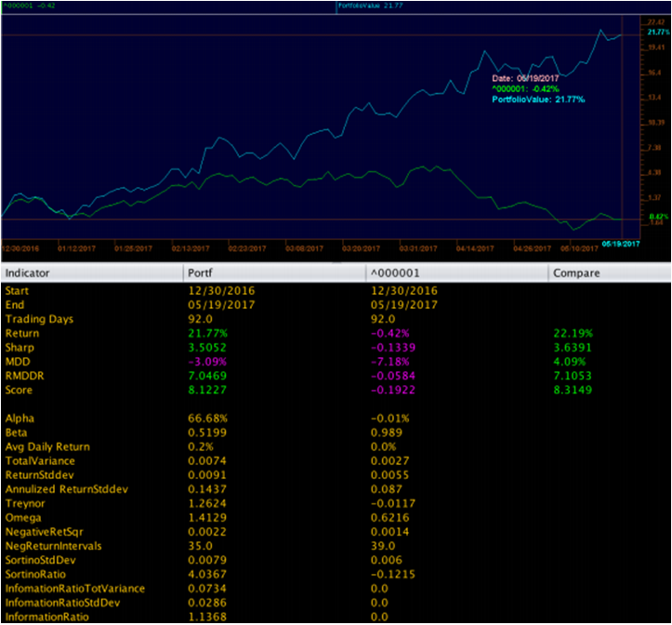Click the Portf column header
This screenshot has height=625, width=672.
[274, 273]
